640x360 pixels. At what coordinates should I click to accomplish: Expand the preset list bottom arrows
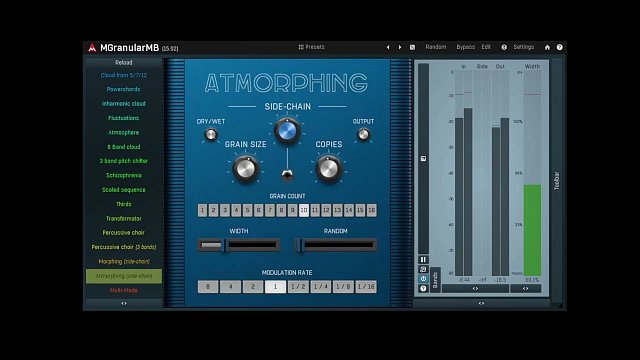[124, 303]
